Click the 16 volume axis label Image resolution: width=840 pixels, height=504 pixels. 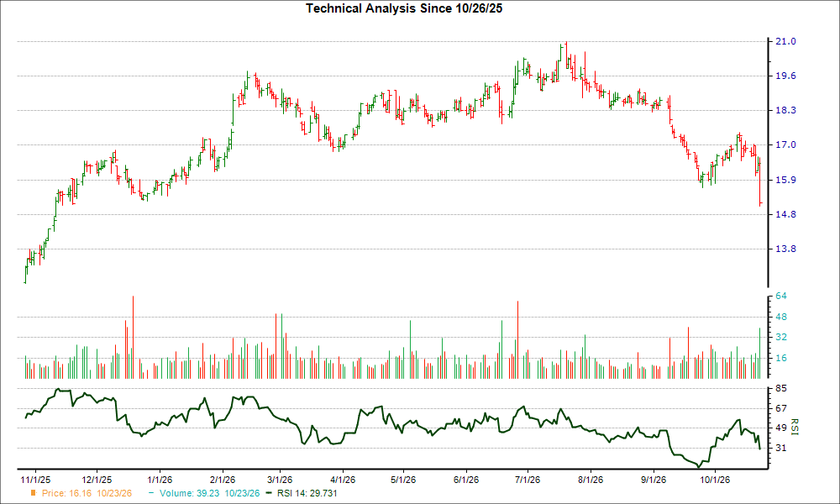pyautogui.click(x=781, y=358)
